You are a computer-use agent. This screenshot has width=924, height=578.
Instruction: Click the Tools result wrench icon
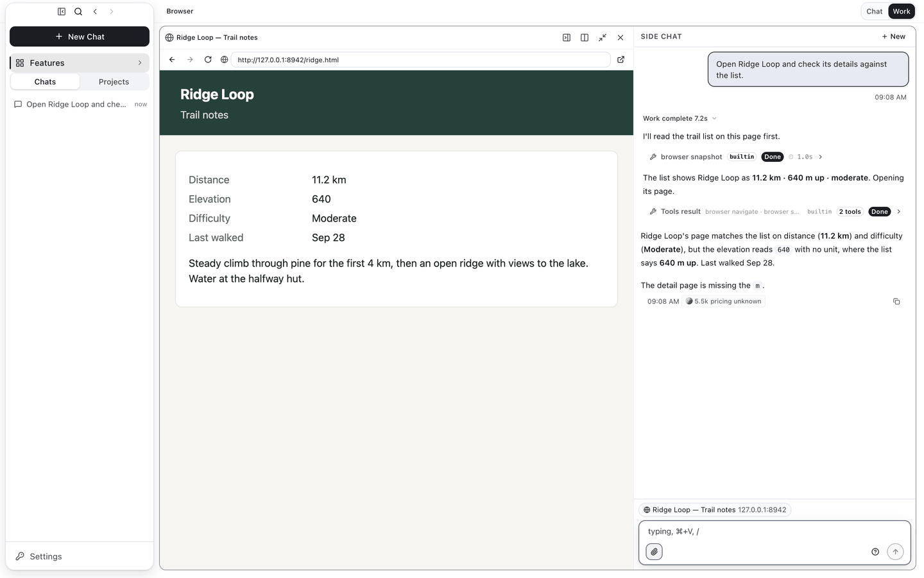pyautogui.click(x=653, y=211)
